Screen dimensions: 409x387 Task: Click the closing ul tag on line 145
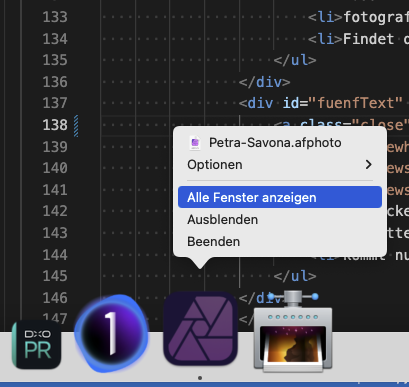(x=295, y=276)
